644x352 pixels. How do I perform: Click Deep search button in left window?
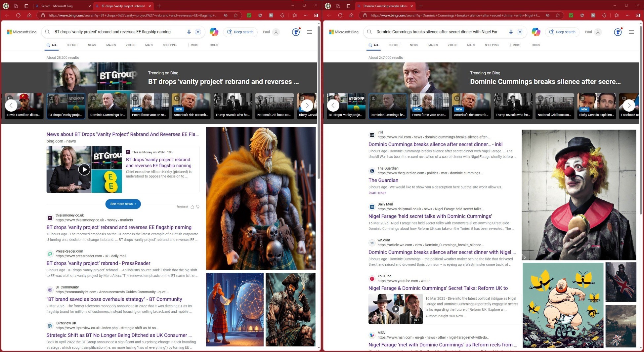pos(240,32)
